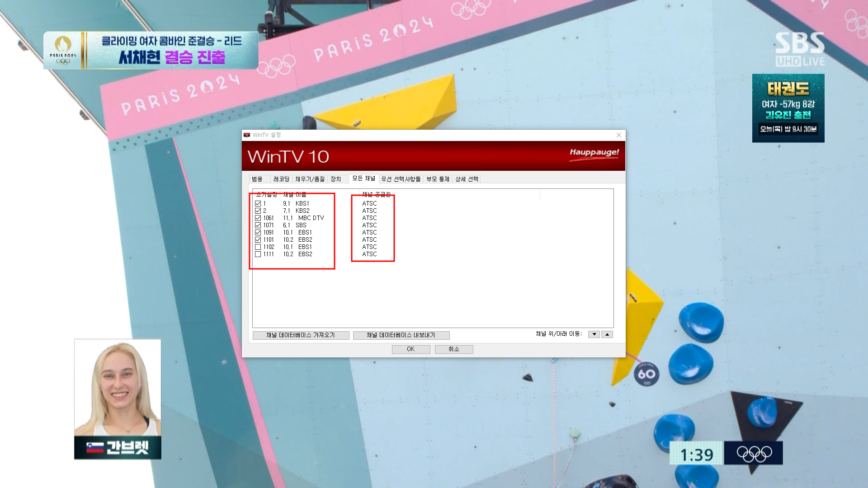This screenshot has width=868, height=488.
Task: Select the KBS2 channel row in the list
Action: coord(302,211)
